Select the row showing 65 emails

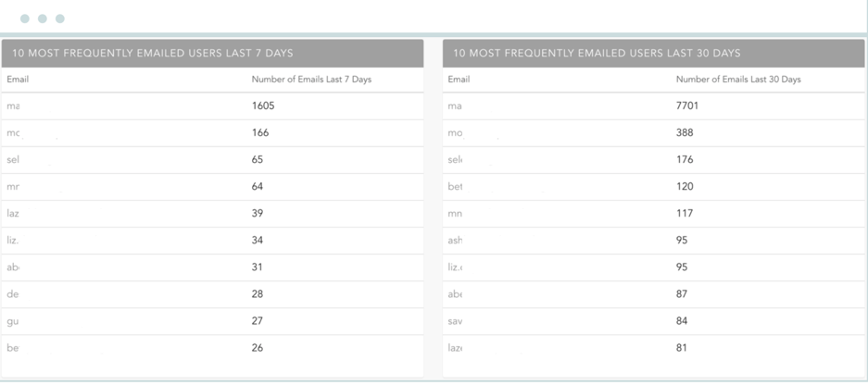tap(212, 160)
